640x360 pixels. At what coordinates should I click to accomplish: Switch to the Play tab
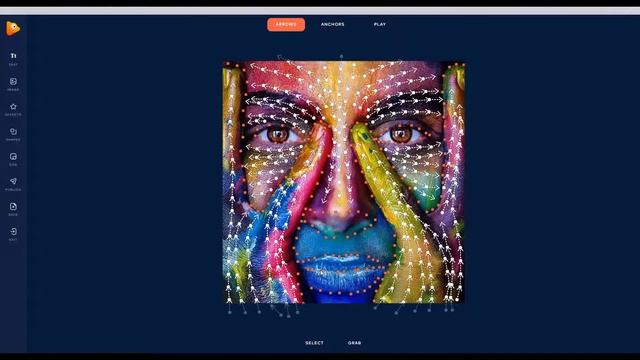[380, 24]
